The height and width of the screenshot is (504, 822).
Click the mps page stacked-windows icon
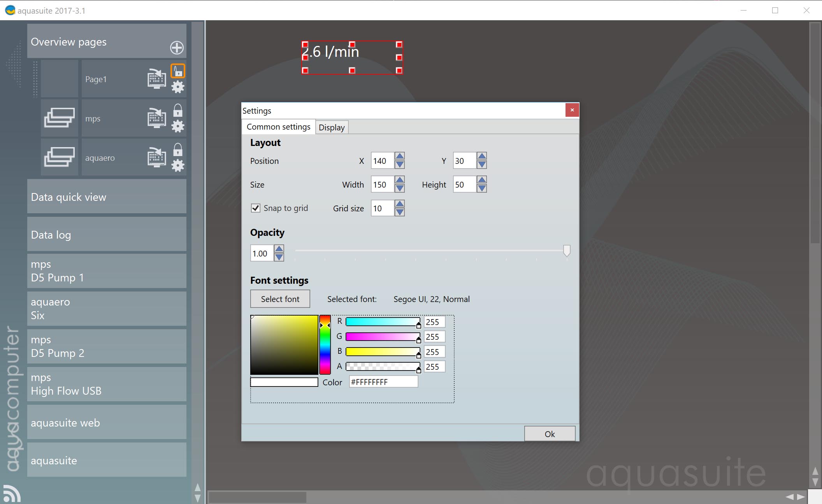click(60, 118)
